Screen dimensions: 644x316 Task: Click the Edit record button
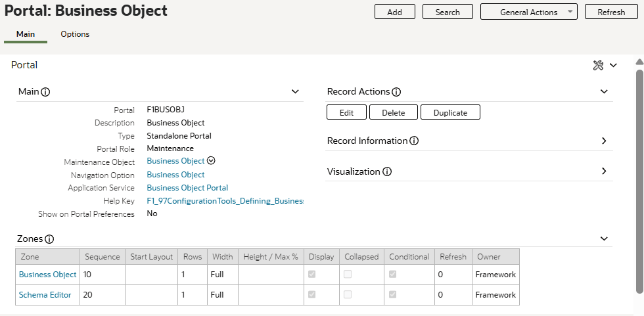(347, 112)
